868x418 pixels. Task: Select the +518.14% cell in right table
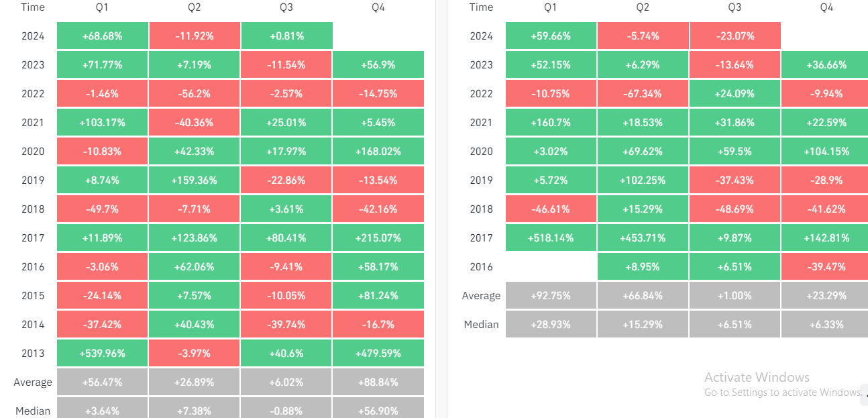coord(551,238)
